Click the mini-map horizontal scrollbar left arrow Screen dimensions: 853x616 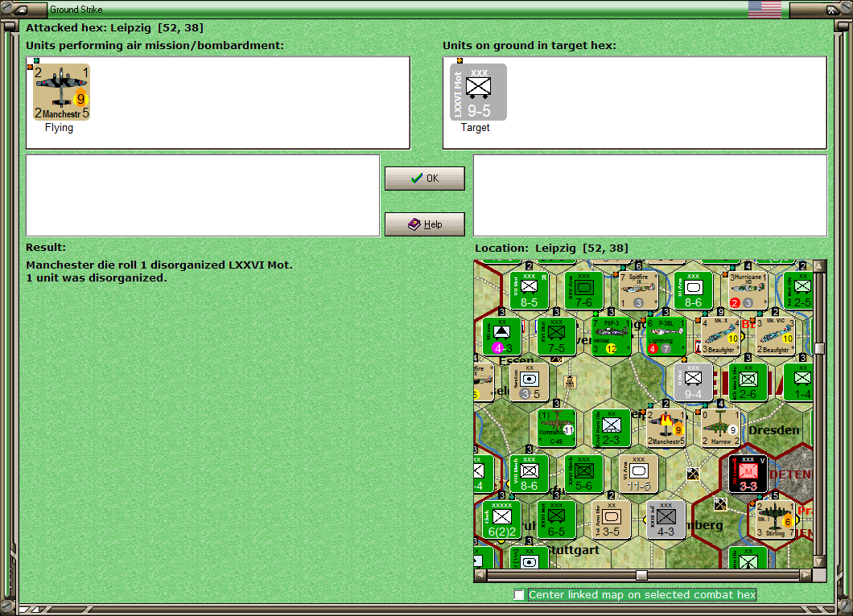point(480,575)
